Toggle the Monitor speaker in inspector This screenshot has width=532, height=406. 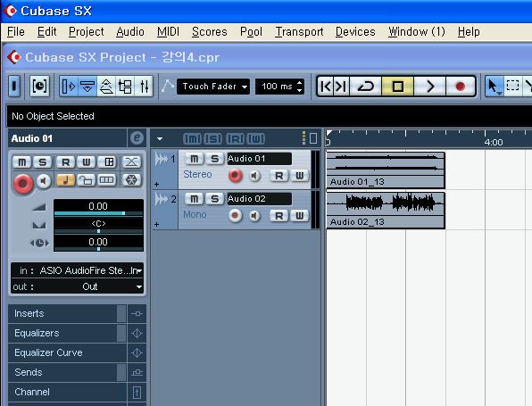click(x=44, y=181)
